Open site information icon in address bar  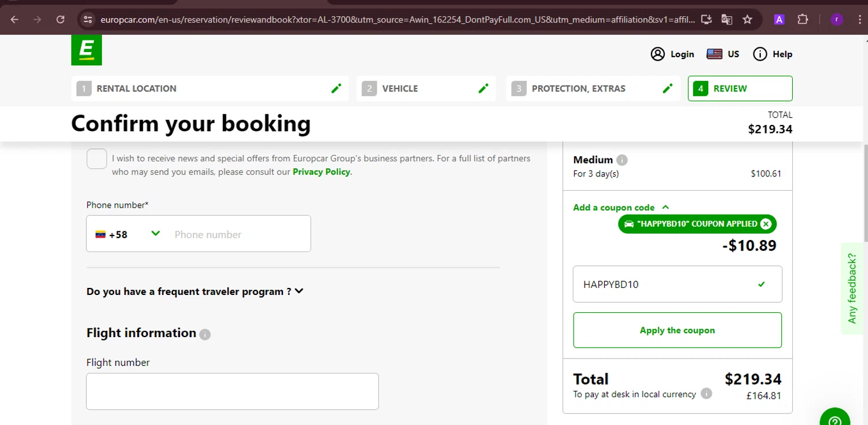[87, 20]
